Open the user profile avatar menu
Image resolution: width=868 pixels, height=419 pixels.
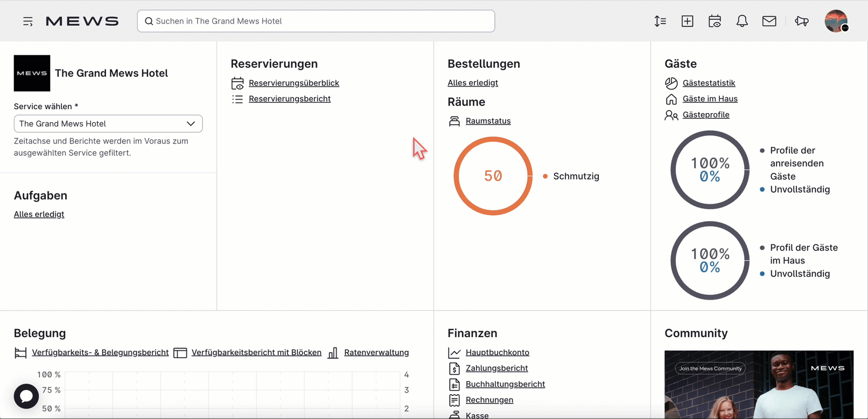836,21
